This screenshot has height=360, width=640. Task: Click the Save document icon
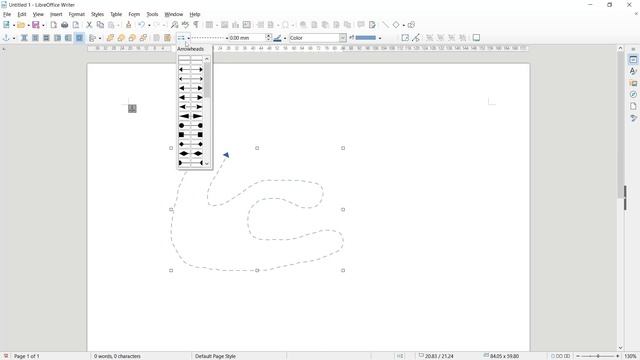[36, 25]
